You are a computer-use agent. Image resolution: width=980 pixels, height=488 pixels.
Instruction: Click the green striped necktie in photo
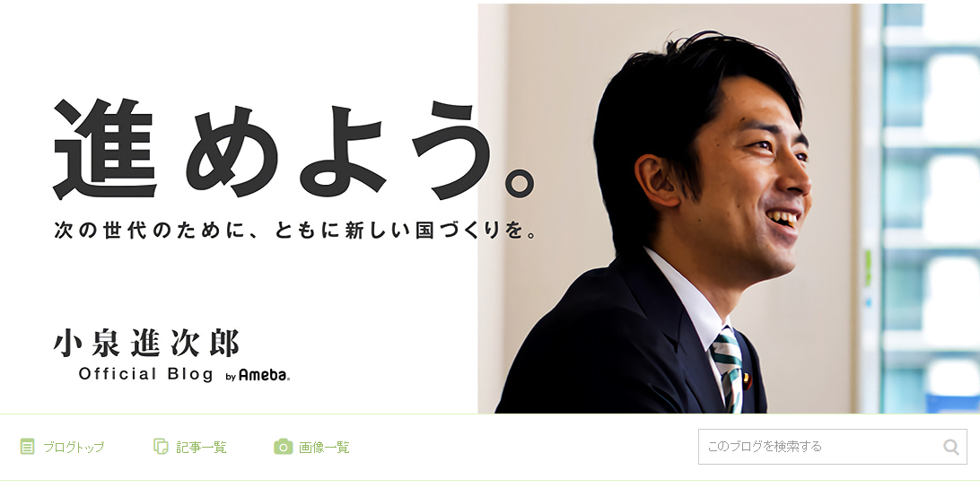(728, 369)
